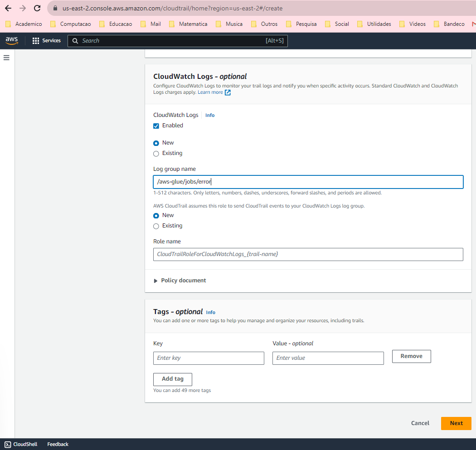Viewport: 476px width, 450px height.
Task: Choose the New role radio button
Action: [156, 216]
